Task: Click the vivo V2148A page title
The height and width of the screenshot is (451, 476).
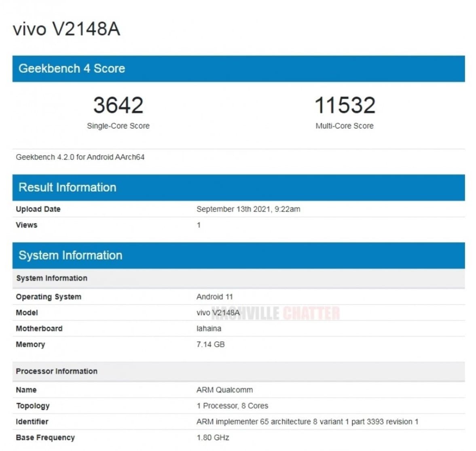Action: 67,29
